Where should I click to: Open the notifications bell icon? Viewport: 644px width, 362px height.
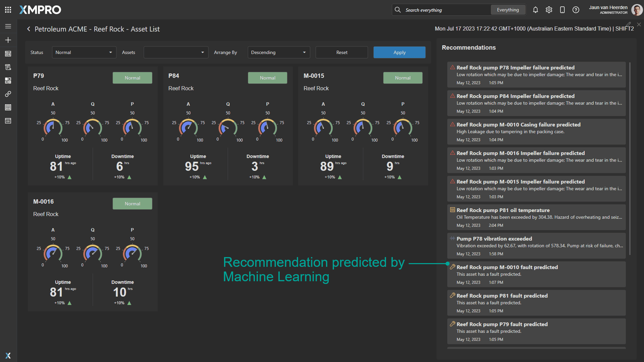(x=535, y=10)
